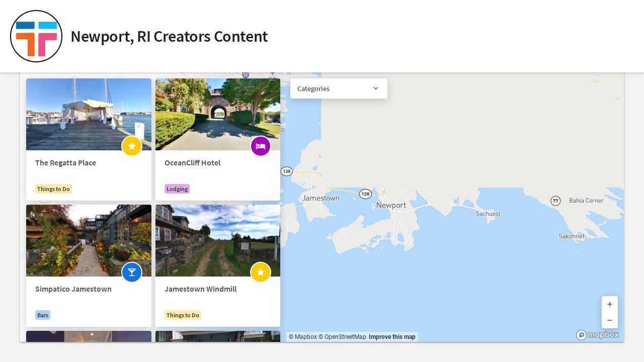
Task: Click the star badge on Jamestown Windmill card
Action: pos(261,272)
